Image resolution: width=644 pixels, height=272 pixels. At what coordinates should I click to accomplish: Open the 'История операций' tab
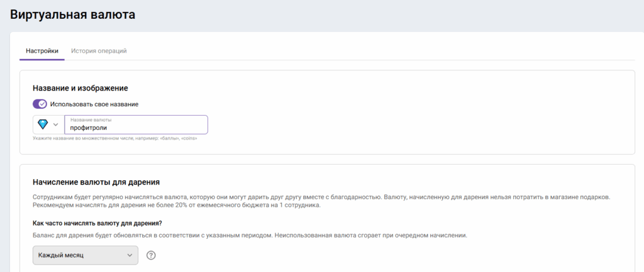point(99,51)
